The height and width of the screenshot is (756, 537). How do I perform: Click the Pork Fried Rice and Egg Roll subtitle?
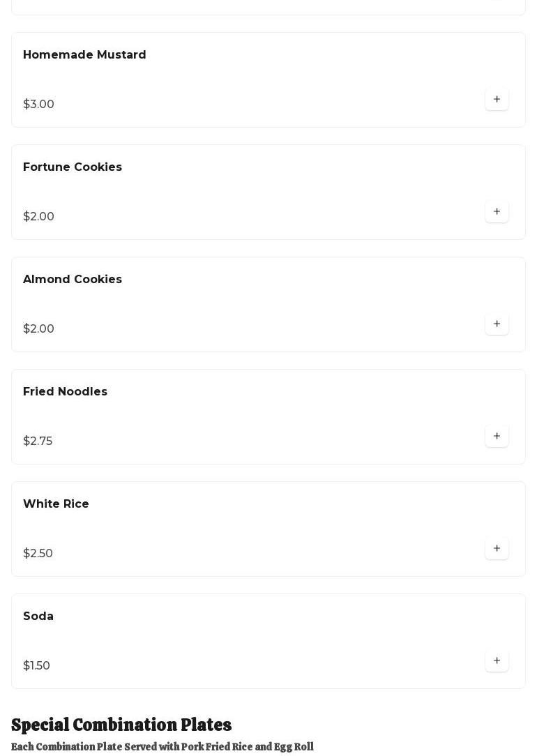[x=162, y=747]
